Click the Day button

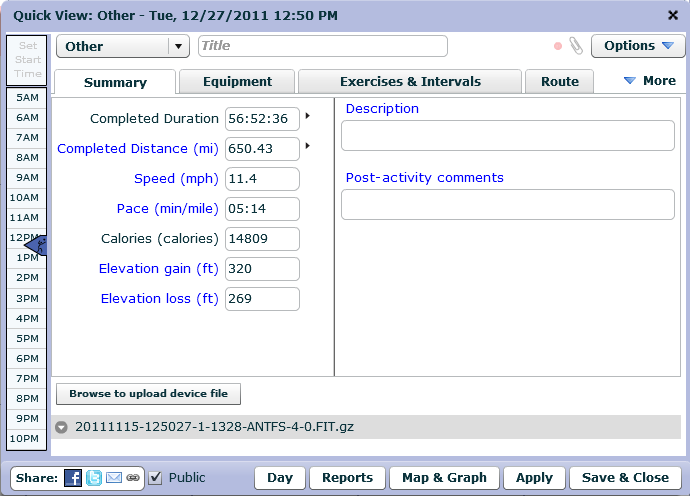click(x=280, y=478)
